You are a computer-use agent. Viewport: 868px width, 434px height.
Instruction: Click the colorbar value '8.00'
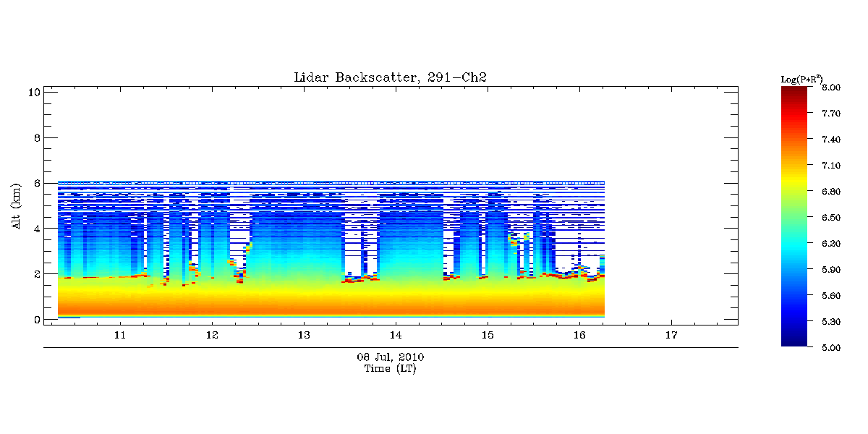point(831,88)
